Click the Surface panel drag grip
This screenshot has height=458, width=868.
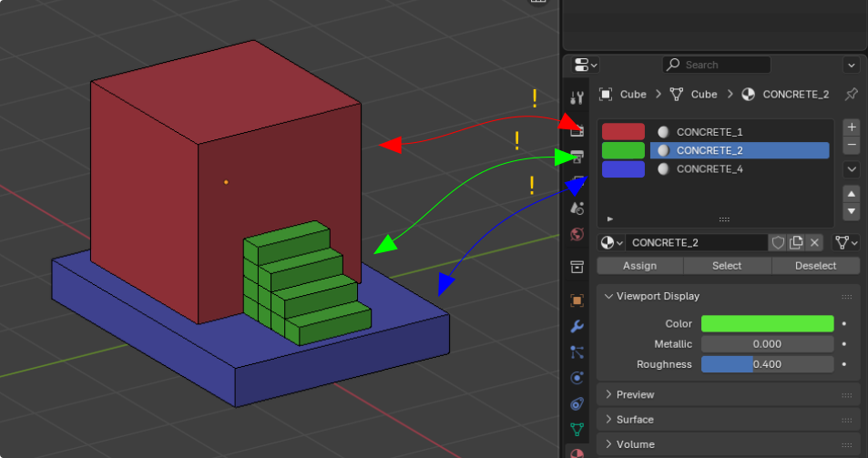[847, 420]
